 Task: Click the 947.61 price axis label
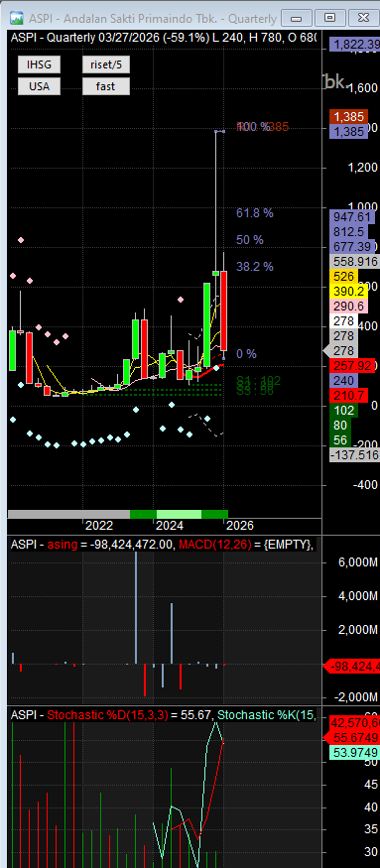click(352, 216)
